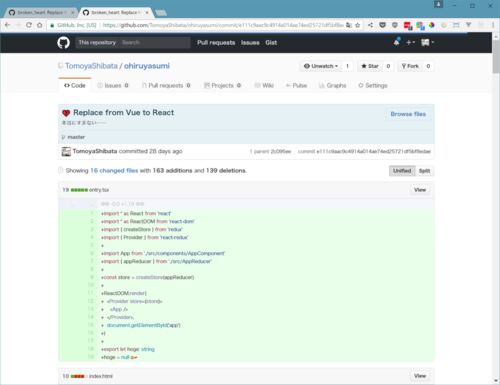Open TomoyaShibata owner profile link
This screenshot has height=385, width=500.
(x=91, y=66)
